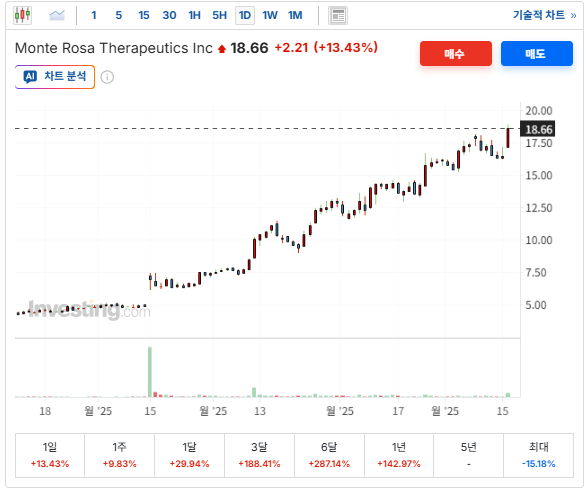This screenshot has width=586, height=491.
Task: Select the 1M interval
Action: [x=295, y=15]
